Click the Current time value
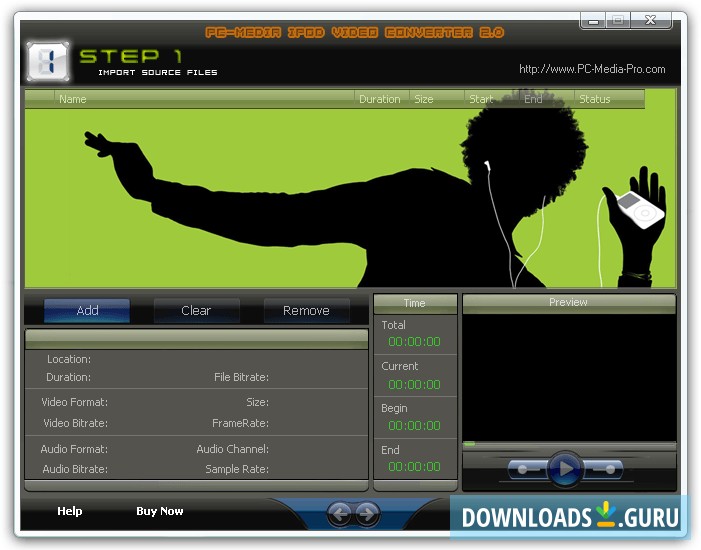 [x=414, y=385]
